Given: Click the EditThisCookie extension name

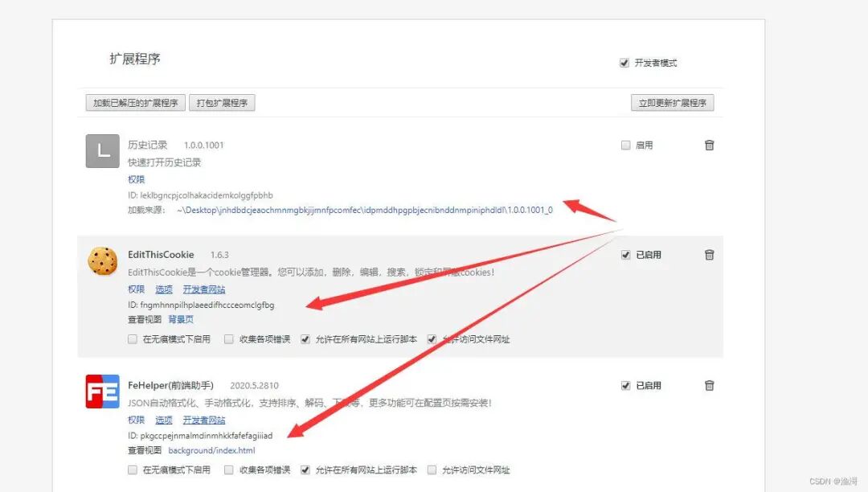Looking at the screenshot, I should pos(161,255).
